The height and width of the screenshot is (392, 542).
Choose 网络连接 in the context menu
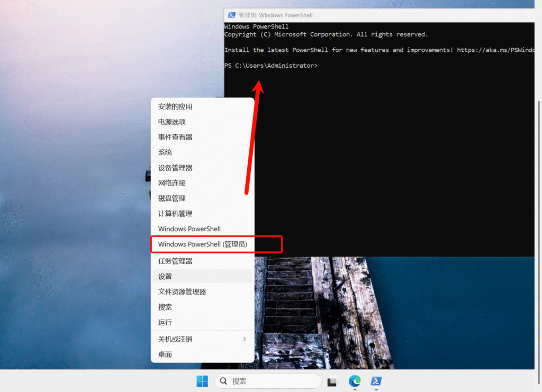tap(172, 183)
